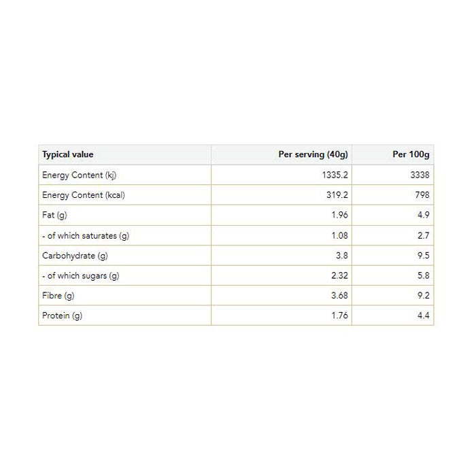Click the 798 kcal per 100g value
The width and height of the screenshot is (476, 476).
coord(422,195)
